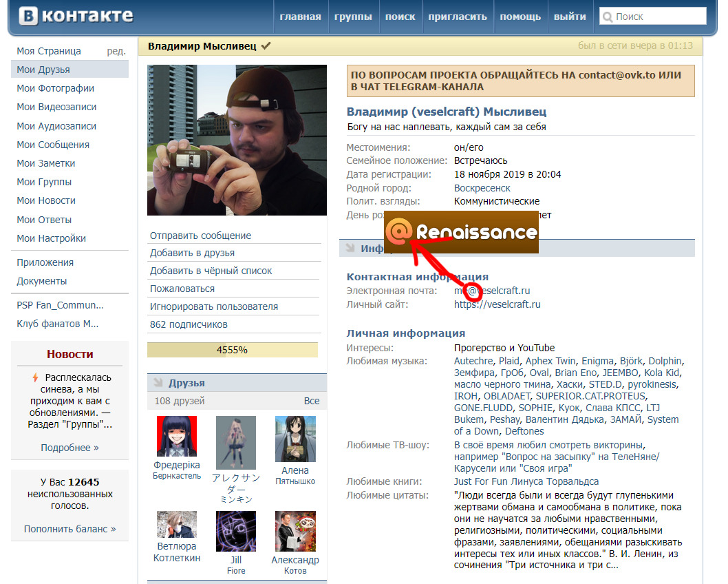Open Jill Fiore avatar
The image size is (728, 584).
[x=236, y=531]
